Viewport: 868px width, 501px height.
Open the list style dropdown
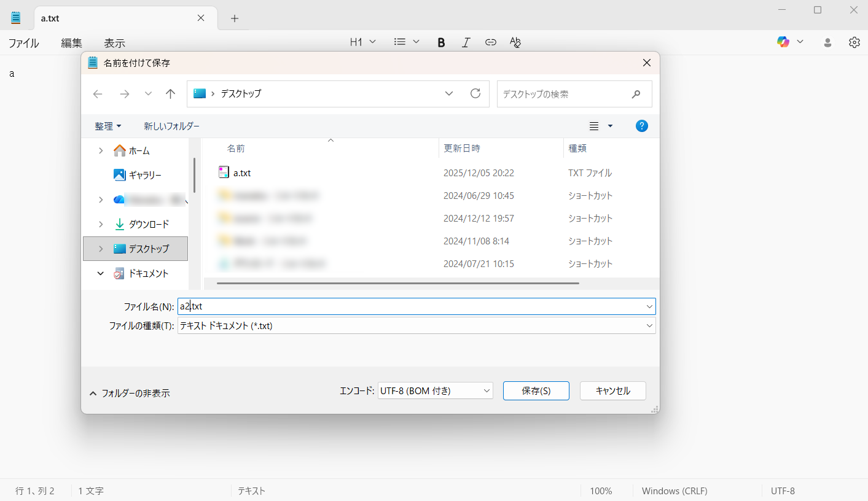click(407, 42)
